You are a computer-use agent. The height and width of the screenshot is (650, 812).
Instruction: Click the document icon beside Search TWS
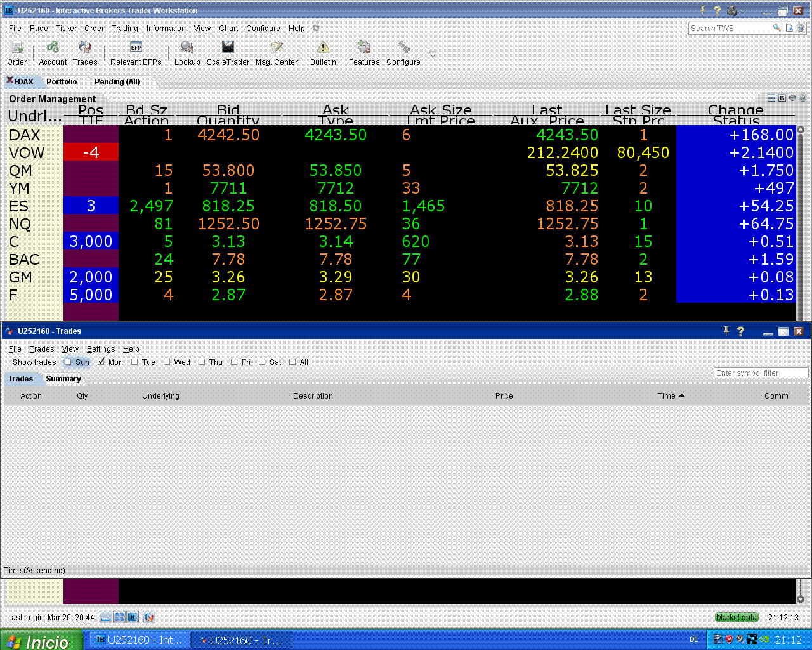tap(789, 28)
